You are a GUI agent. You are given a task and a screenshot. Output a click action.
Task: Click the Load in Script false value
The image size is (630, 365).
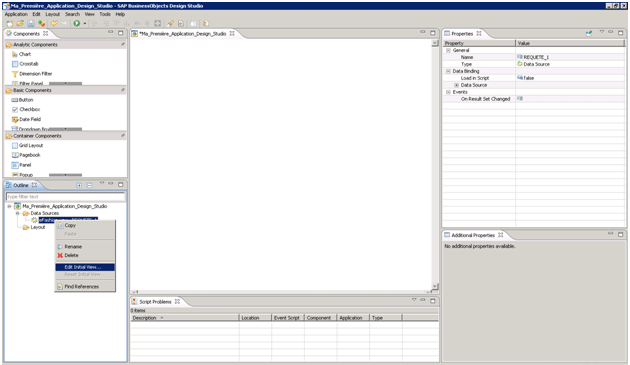(x=528, y=78)
